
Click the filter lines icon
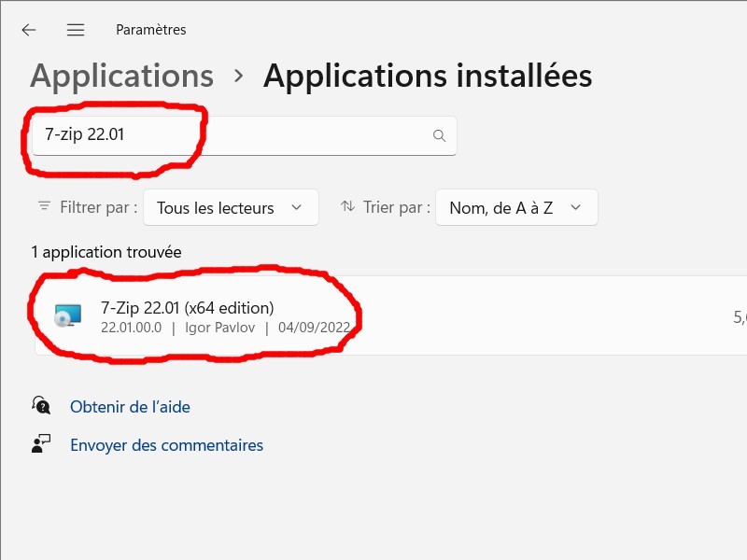point(44,206)
